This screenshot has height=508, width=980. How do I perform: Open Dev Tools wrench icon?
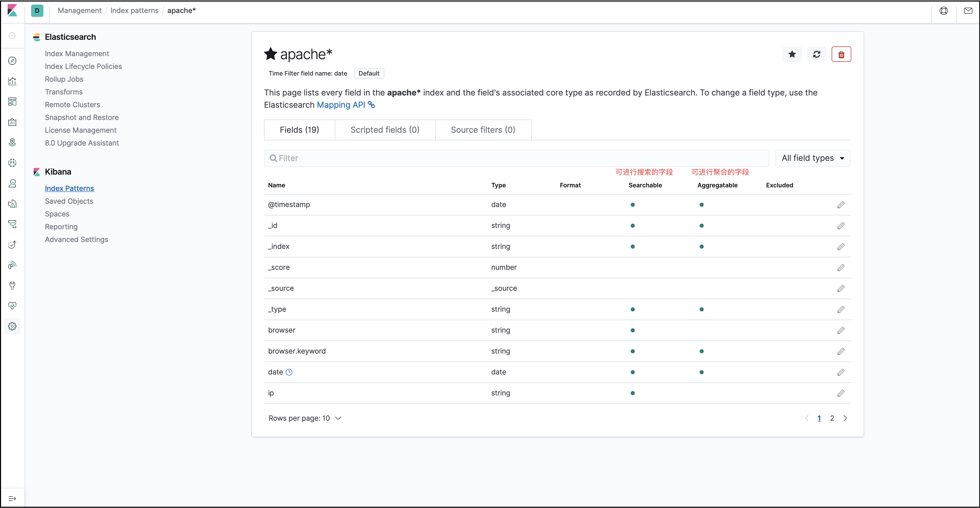(12, 286)
